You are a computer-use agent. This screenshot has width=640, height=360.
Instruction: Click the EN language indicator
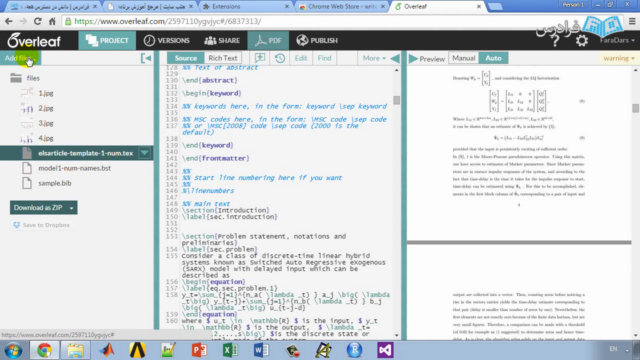coord(613,349)
